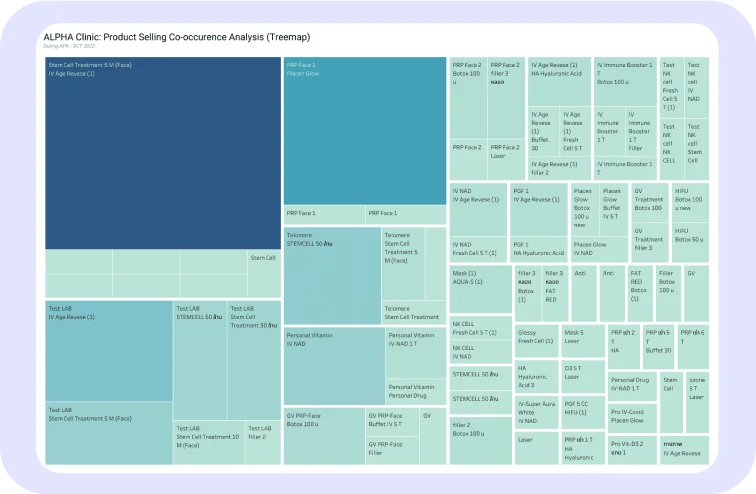Click the PRP Face 2 filler 3 cell
This screenshot has height=494, width=756.
point(506,98)
